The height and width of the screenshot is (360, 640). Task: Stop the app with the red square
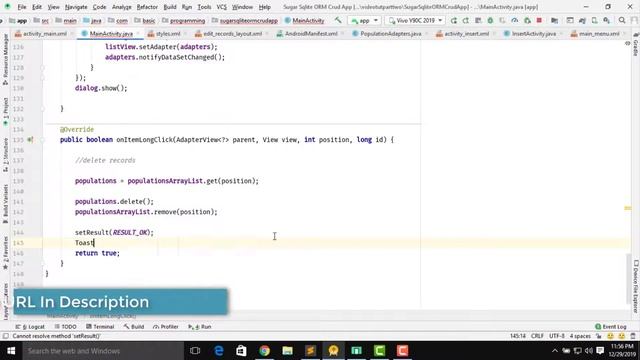click(539, 20)
